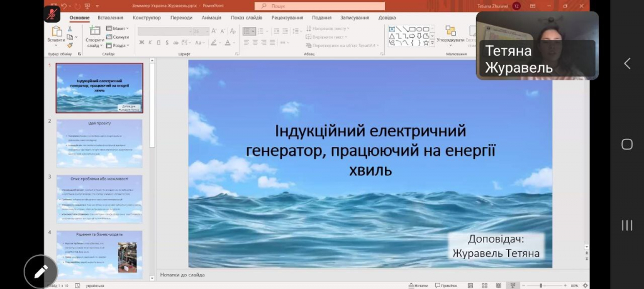This screenshot has width=644, height=289.
Task: Open the Layout (Макет) dropdown
Action: click(x=118, y=28)
